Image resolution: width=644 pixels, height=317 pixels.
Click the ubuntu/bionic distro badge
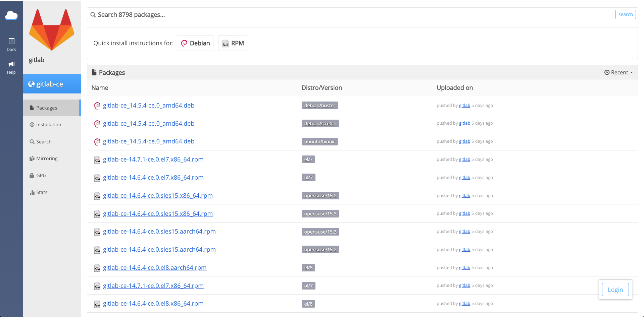pos(319,142)
